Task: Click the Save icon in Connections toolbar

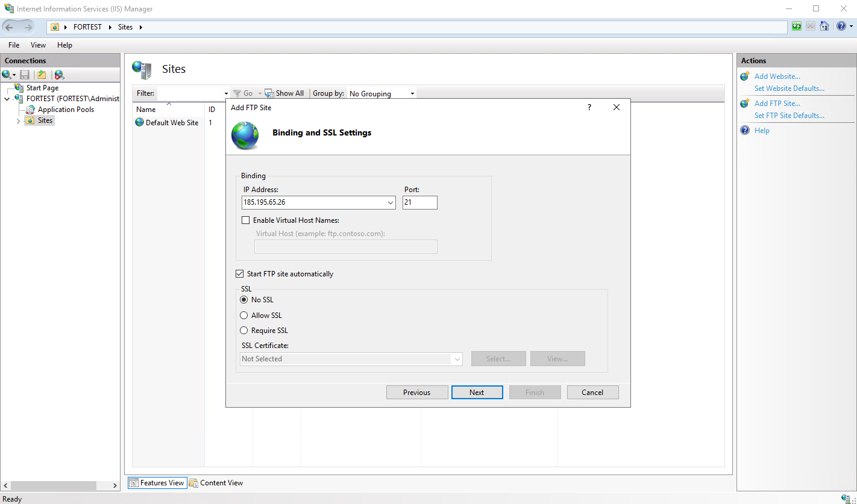Action: click(x=25, y=75)
